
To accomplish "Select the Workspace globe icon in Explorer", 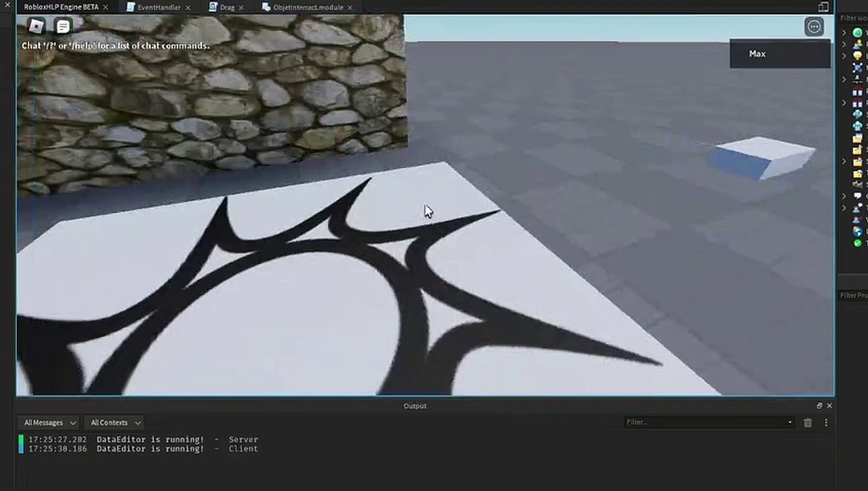I will click(x=858, y=33).
